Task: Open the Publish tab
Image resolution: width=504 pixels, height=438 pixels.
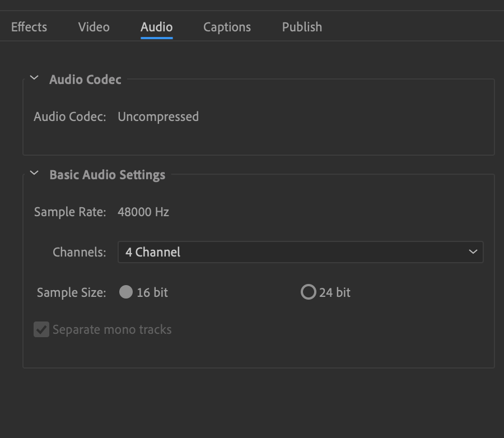Action: (301, 26)
